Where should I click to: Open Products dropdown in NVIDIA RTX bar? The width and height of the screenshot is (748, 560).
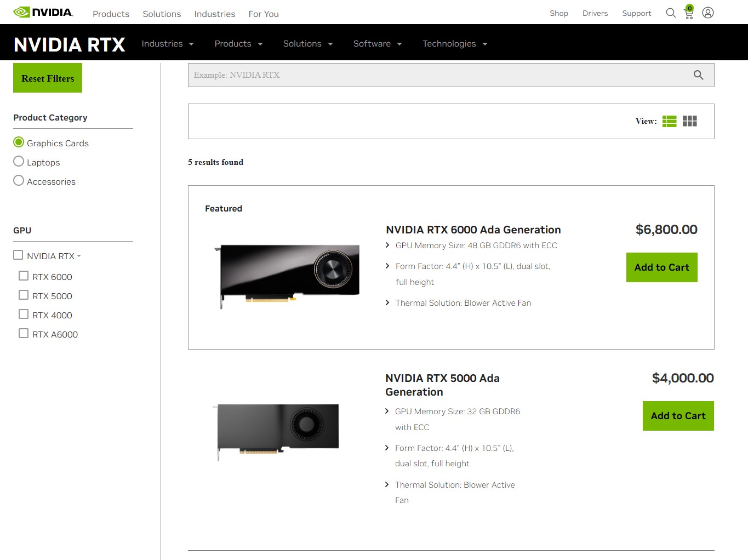click(238, 44)
